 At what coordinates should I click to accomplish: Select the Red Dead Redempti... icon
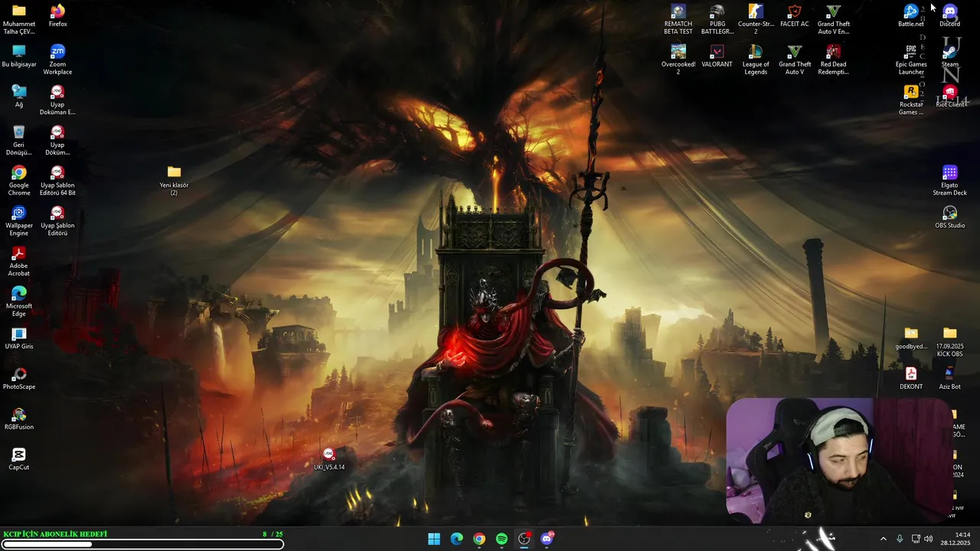click(833, 60)
